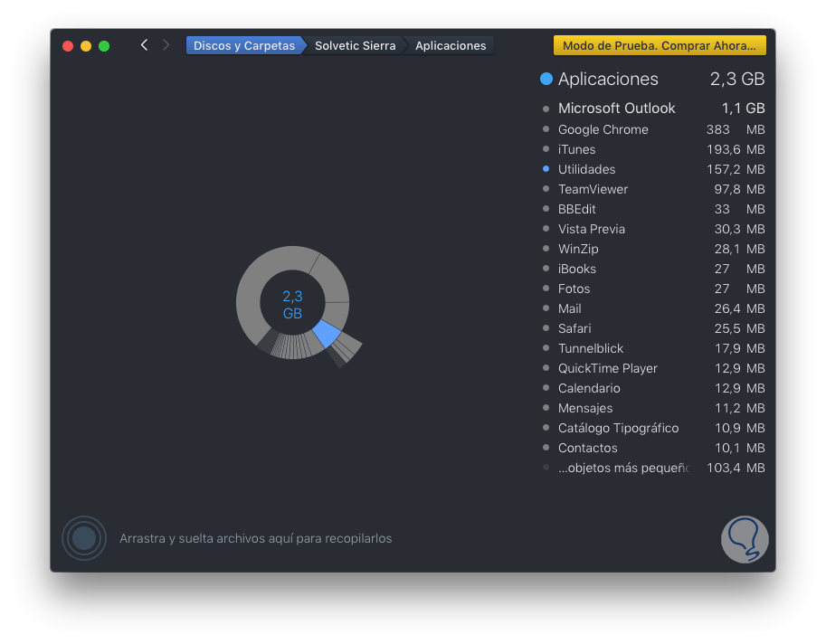Screen dimensions: 826x644
Task: Select Microsoft Outlook in the list
Action: [x=653, y=109]
